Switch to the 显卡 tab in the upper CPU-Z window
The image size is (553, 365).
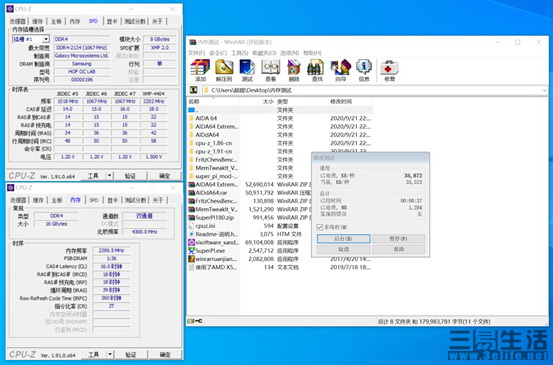pos(112,22)
